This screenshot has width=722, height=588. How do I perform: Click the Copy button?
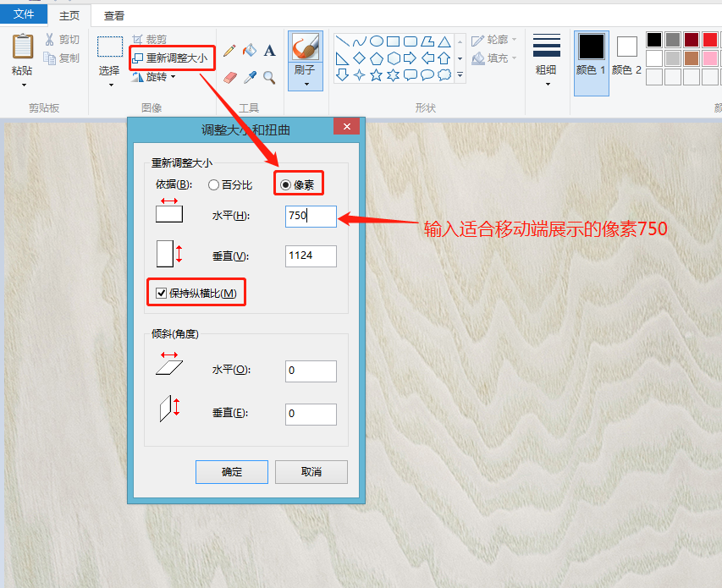[x=61, y=58]
